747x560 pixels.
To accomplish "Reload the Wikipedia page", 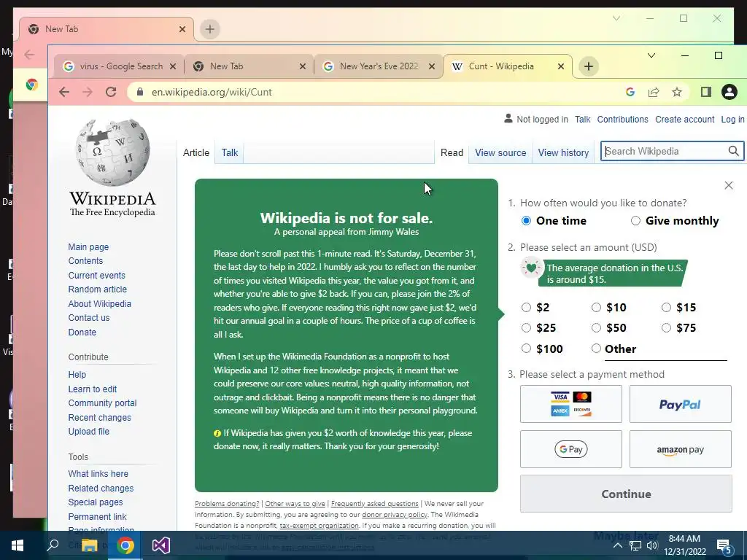I will click(111, 92).
